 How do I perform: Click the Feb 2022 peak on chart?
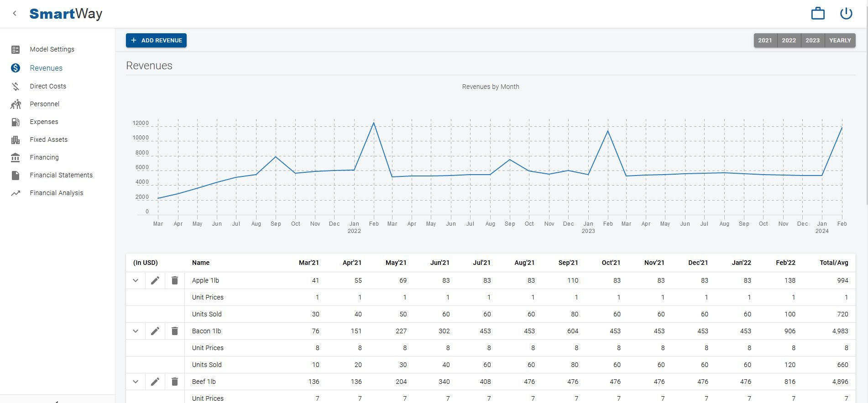click(374, 123)
